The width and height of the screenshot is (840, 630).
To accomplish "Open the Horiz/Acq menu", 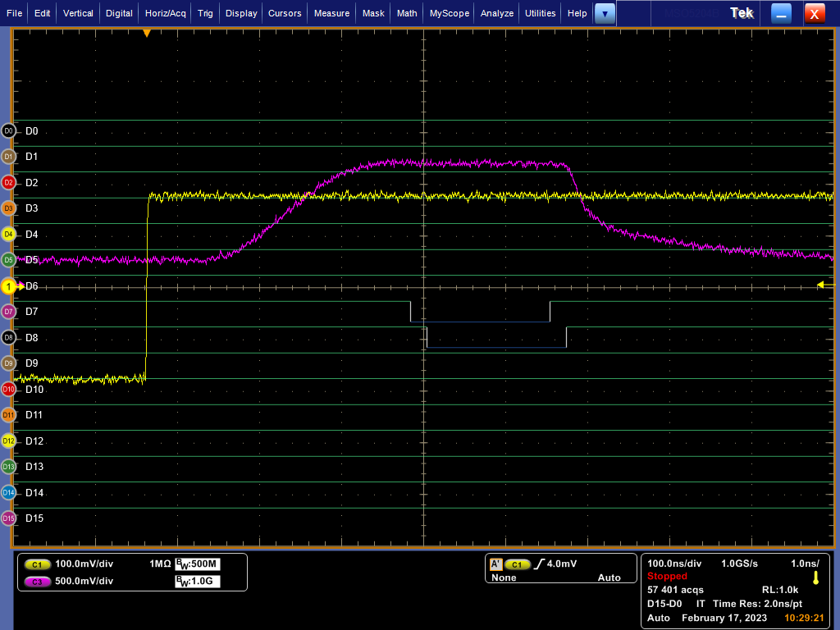I will tap(167, 13).
